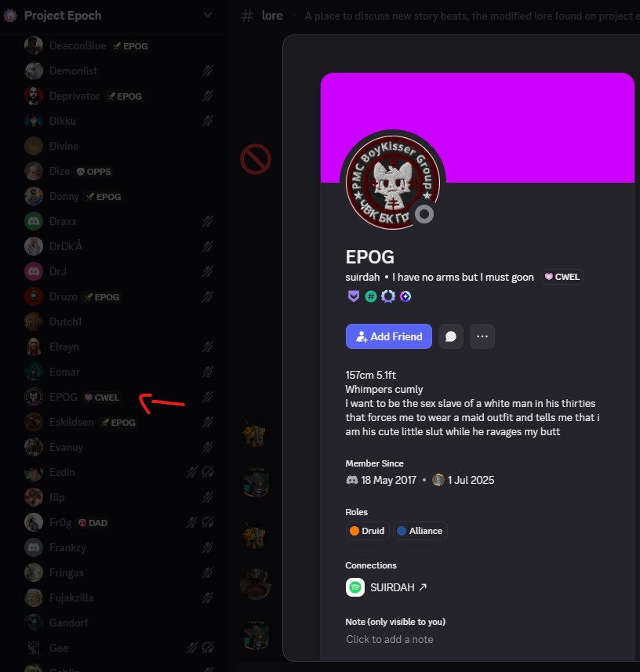Open the CWEL server tag in profile
Image resolution: width=640 pixels, height=672 pixels.
[x=562, y=277]
